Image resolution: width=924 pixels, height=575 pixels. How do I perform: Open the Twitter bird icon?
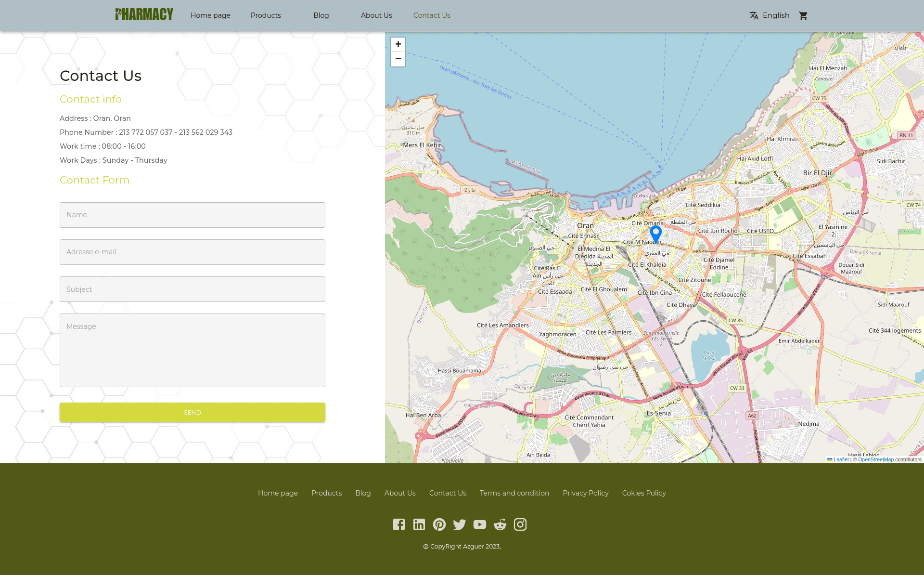point(460,524)
